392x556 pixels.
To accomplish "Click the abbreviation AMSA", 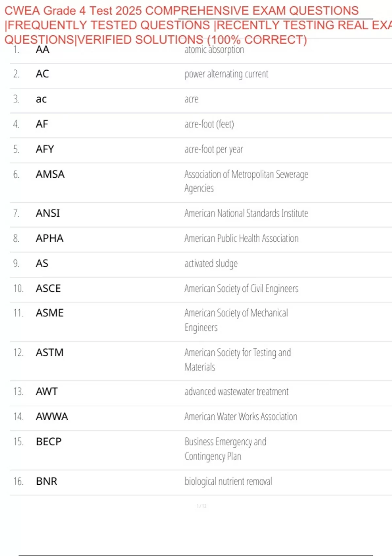I will [x=50, y=174].
